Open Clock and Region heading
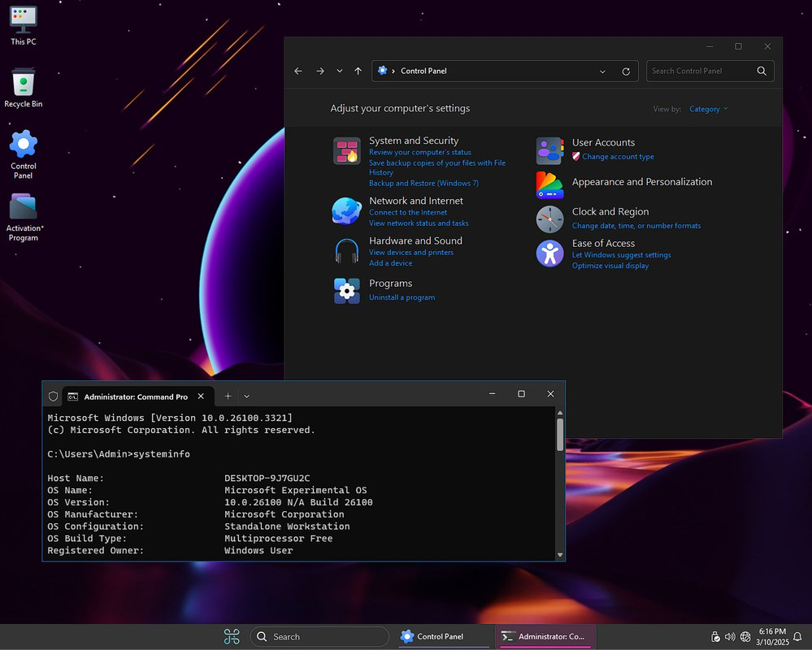The height and width of the screenshot is (650, 812). tap(610, 212)
